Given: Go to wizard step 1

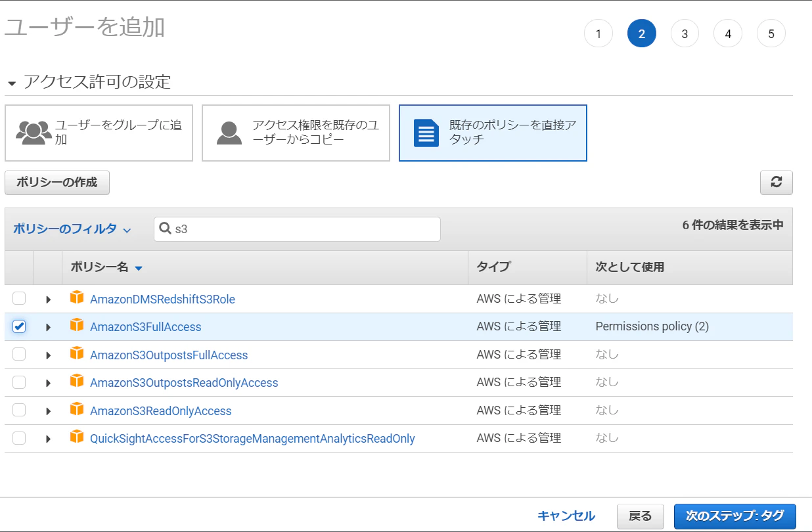Looking at the screenshot, I should click(598, 33).
